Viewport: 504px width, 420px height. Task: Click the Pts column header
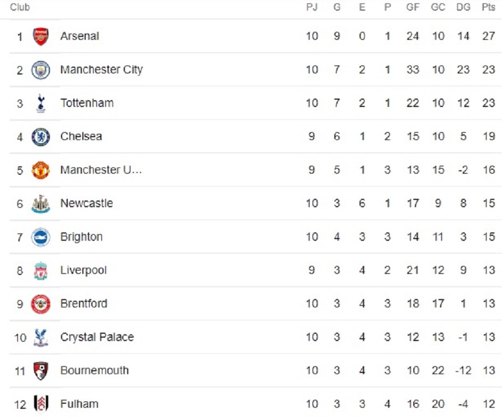[x=488, y=7]
